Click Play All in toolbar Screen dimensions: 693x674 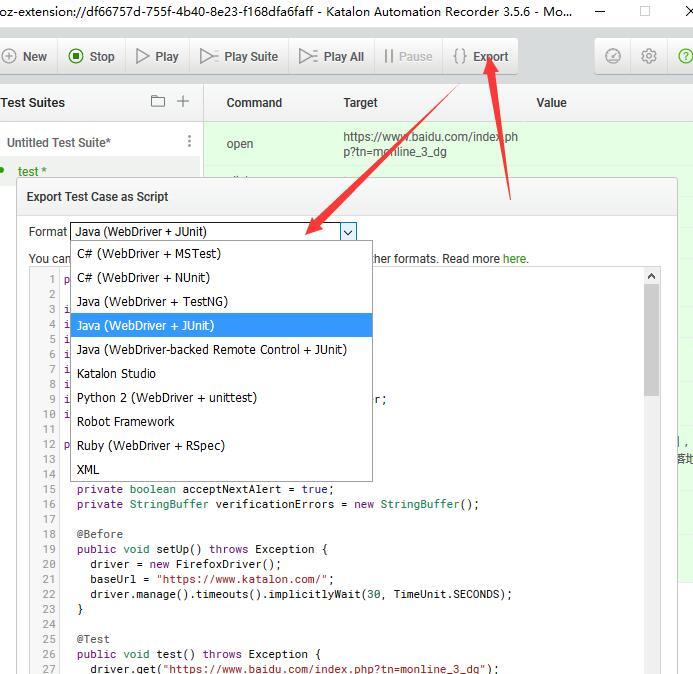pos(331,57)
